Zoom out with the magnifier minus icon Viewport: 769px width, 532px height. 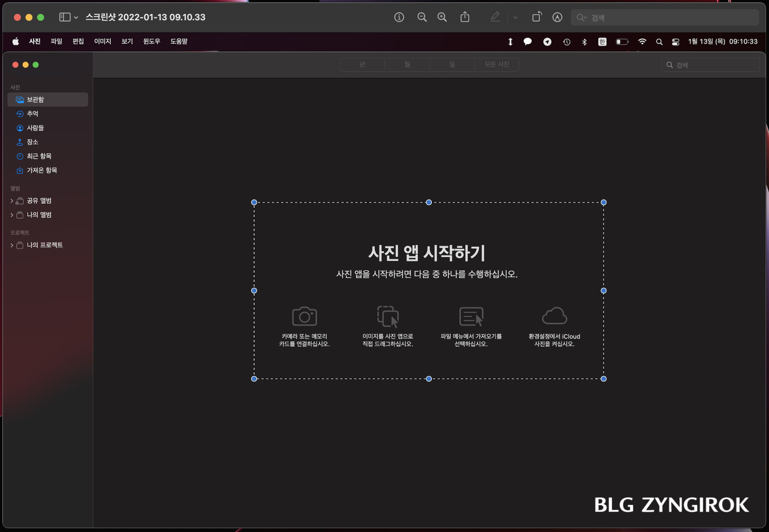click(x=422, y=17)
